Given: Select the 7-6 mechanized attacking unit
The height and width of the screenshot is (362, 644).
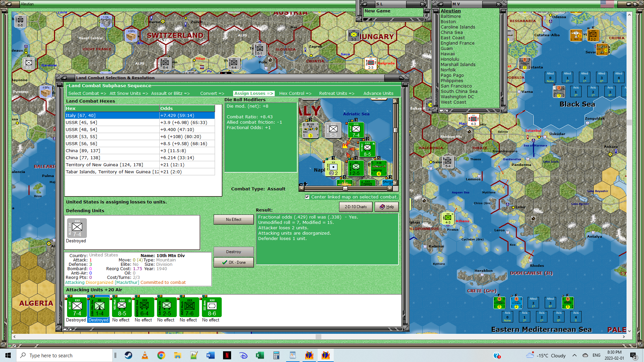Looking at the screenshot, I should click(x=189, y=307).
